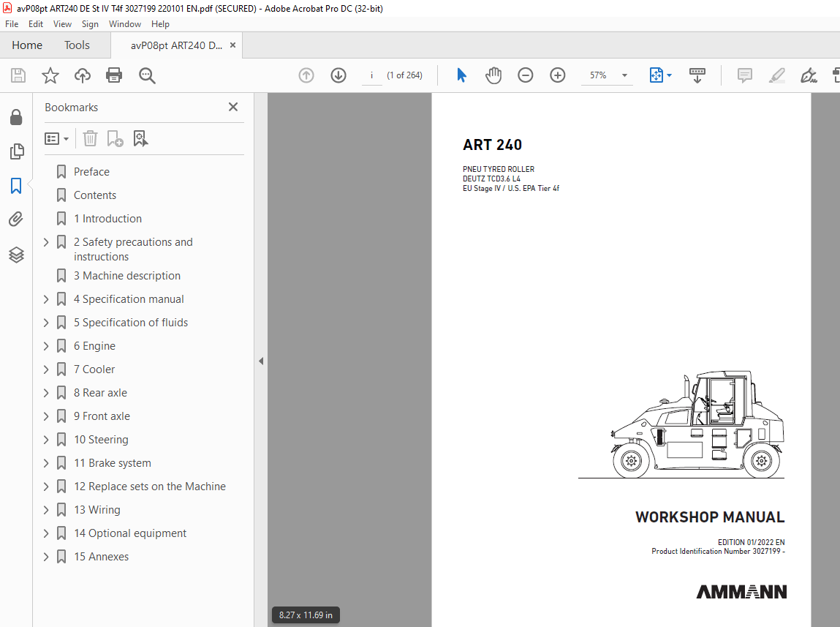
Task: Print the document with the printer icon
Action: [x=114, y=75]
